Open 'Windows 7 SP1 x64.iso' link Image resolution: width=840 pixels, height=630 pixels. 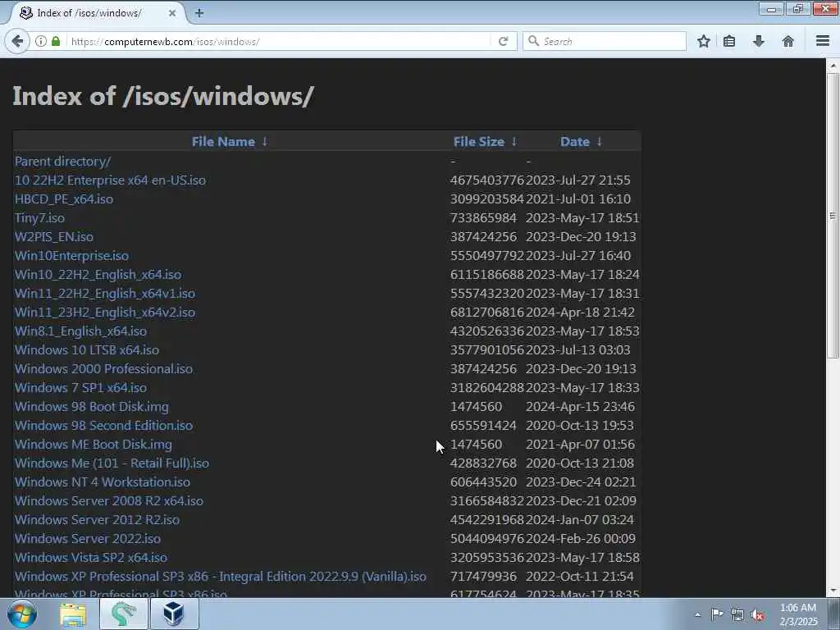point(80,387)
